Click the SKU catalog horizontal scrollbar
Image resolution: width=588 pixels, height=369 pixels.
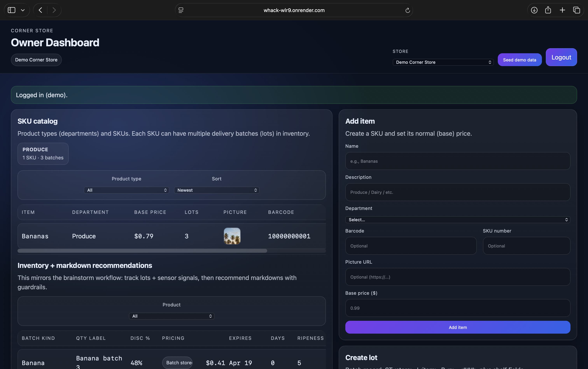[x=142, y=251]
